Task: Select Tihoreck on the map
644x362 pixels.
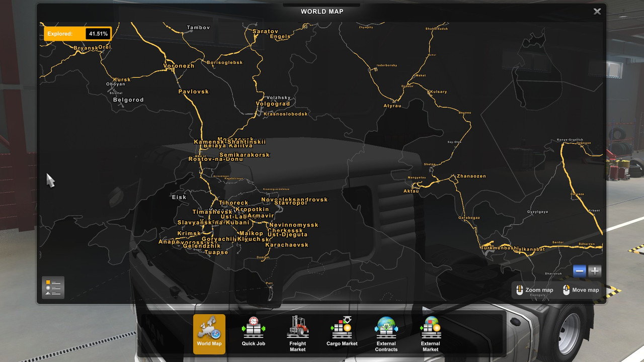Action: (233, 203)
